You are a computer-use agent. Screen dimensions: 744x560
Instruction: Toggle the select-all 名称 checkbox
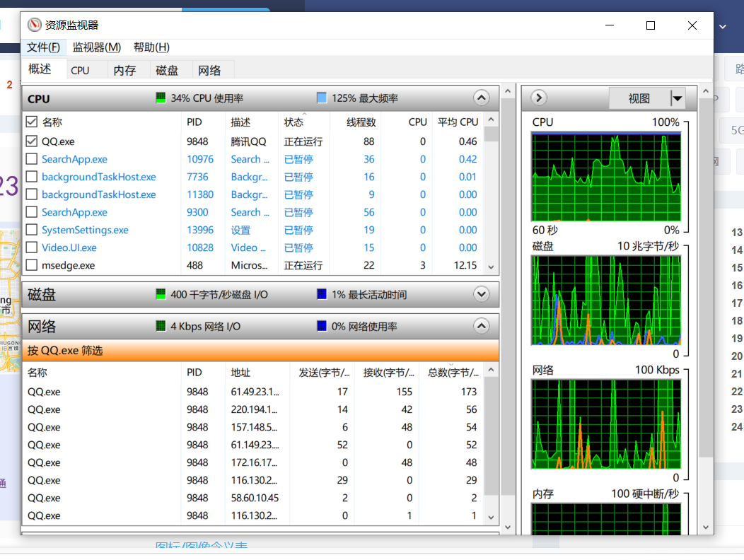[32, 122]
